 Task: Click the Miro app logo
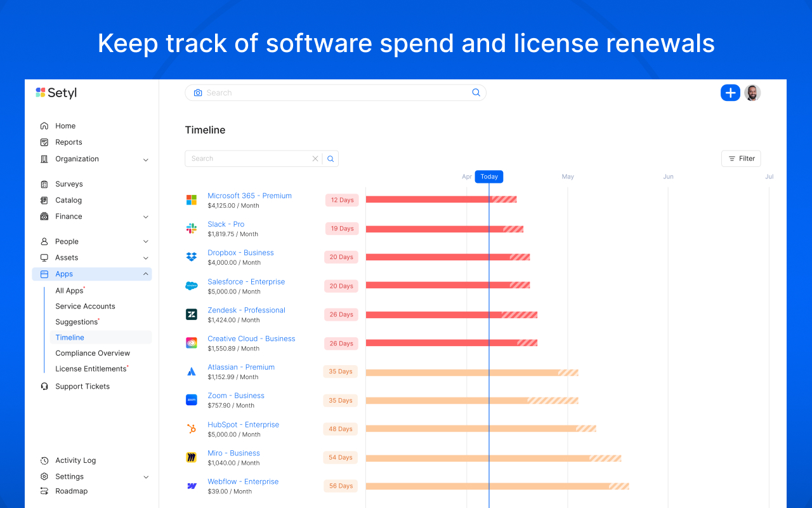pos(192,457)
